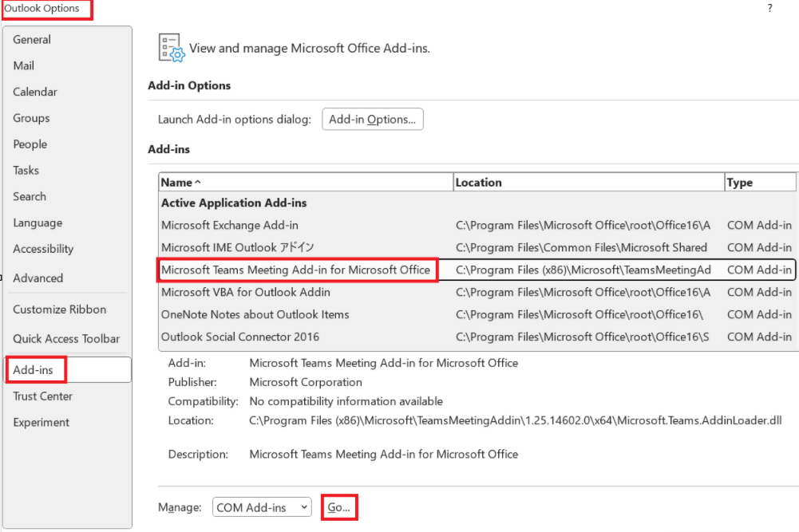Select the OneNote Notes about Outlook Items add-in

254,314
